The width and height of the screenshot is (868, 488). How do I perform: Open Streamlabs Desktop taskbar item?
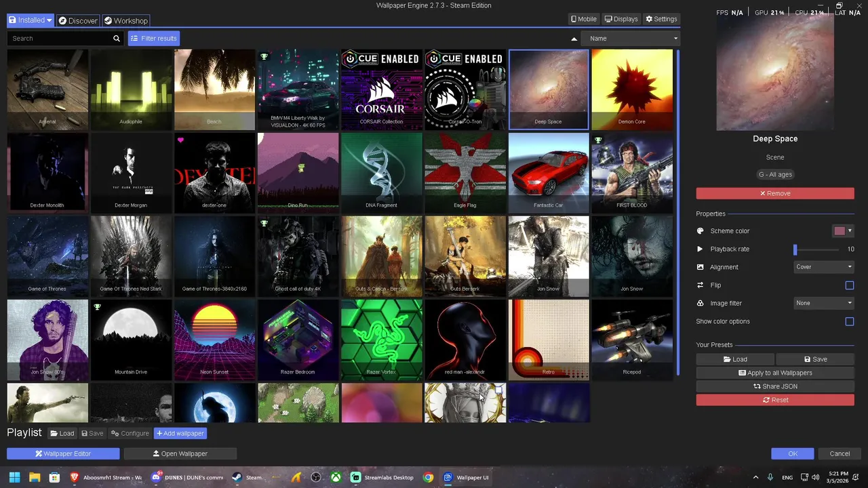382,477
